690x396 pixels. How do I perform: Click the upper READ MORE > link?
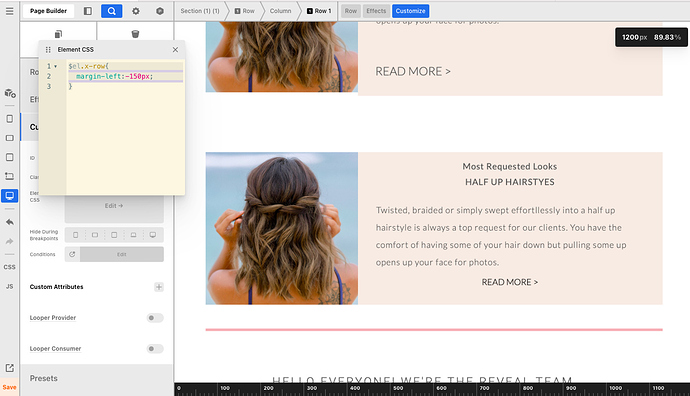click(x=413, y=71)
